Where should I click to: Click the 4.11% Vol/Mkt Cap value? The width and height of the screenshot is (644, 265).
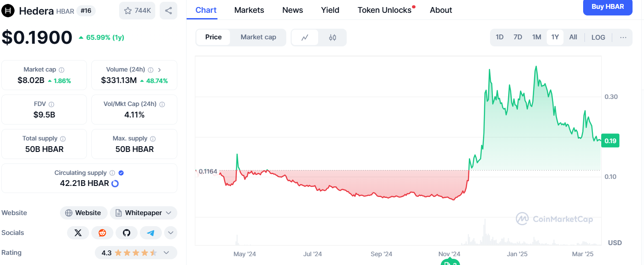click(135, 115)
